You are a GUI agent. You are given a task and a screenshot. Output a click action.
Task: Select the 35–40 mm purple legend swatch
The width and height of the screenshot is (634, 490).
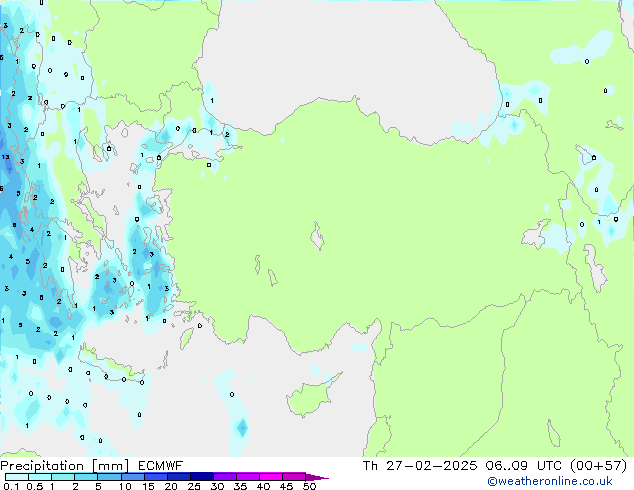click(x=248, y=477)
